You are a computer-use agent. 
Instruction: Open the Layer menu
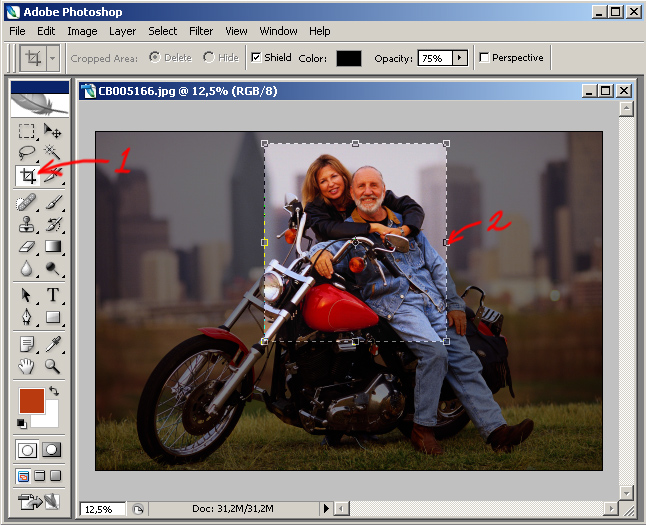click(x=122, y=31)
